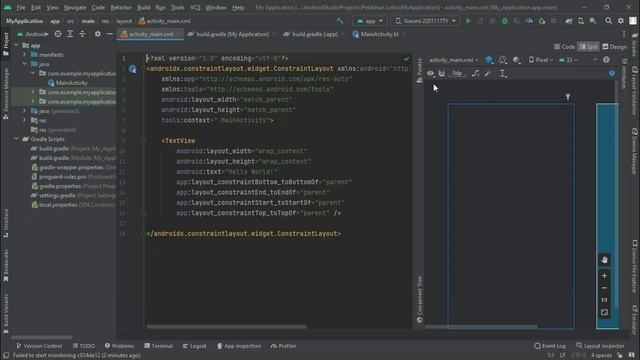Viewport: 640px width, 360px height.
Task: Switch editor to Design view
Action: [x=615, y=47]
